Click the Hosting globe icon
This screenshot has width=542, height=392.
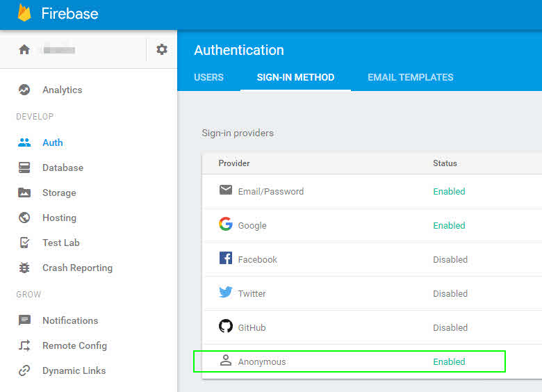pos(24,218)
